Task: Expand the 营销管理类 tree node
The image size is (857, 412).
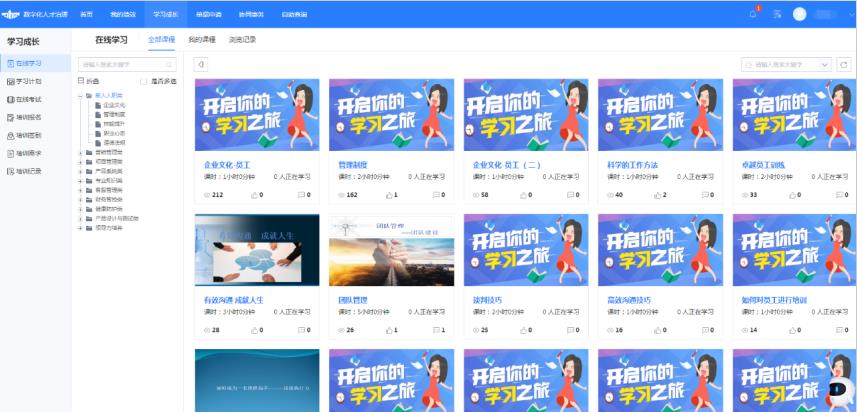Action: 81,151
